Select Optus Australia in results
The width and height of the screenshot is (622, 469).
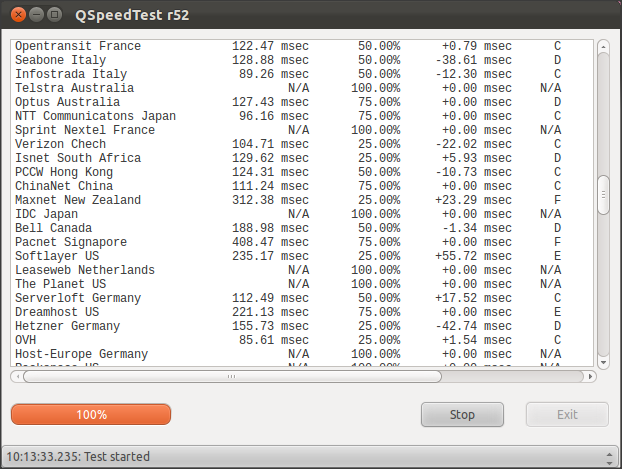pyautogui.click(x=301, y=102)
